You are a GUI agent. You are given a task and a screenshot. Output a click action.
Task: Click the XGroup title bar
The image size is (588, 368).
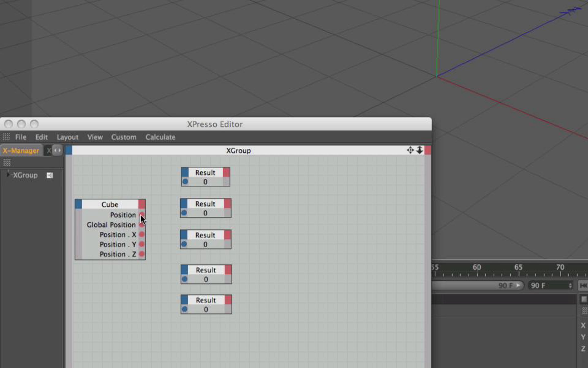pyautogui.click(x=238, y=150)
